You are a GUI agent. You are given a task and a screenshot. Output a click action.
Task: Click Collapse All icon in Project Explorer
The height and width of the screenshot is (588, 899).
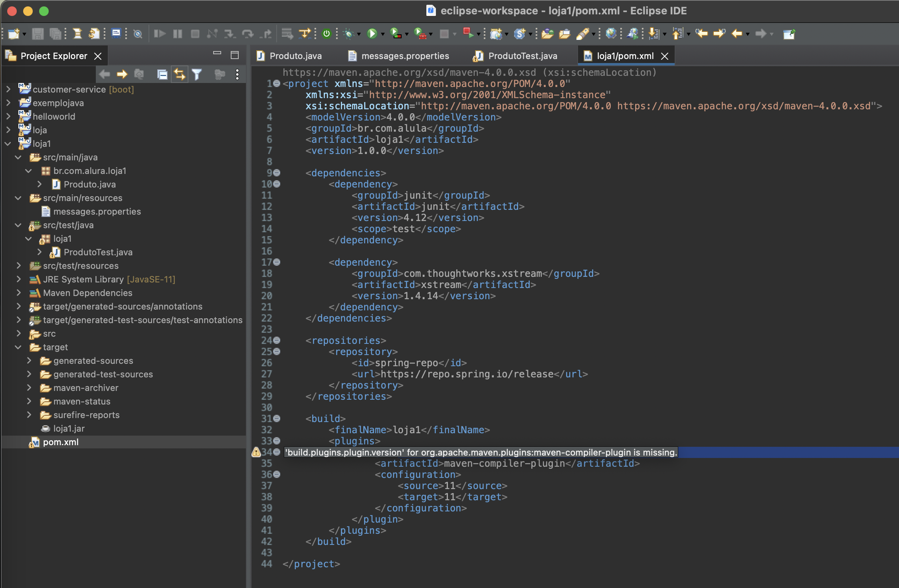pyautogui.click(x=162, y=75)
